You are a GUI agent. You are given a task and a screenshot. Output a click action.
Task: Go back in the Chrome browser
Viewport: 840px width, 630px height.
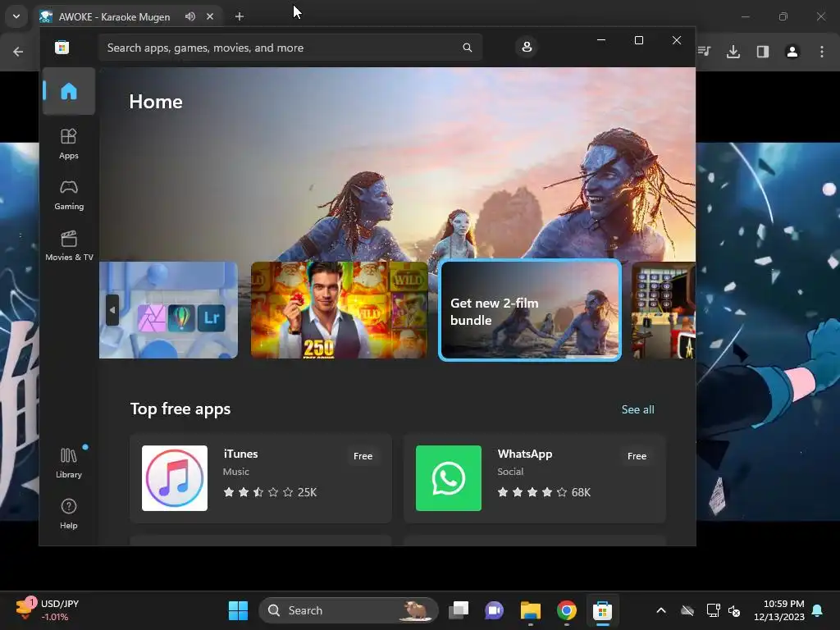[x=18, y=52]
